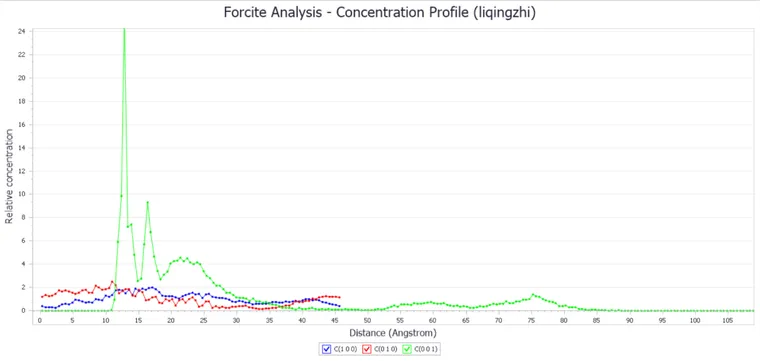
Task: Click the Distance (Angstrom) axis label
Action: (393, 333)
